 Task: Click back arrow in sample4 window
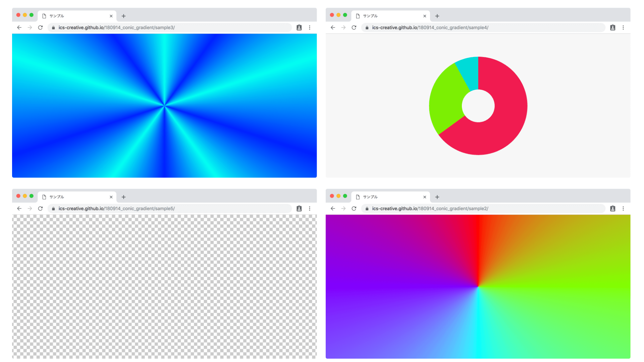pyautogui.click(x=333, y=27)
